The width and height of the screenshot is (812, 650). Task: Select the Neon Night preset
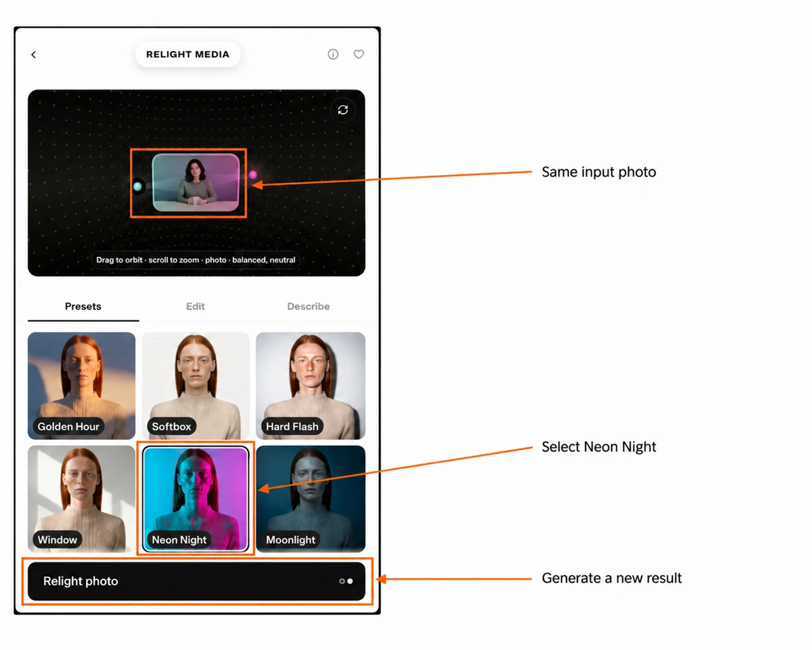[196, 499]
